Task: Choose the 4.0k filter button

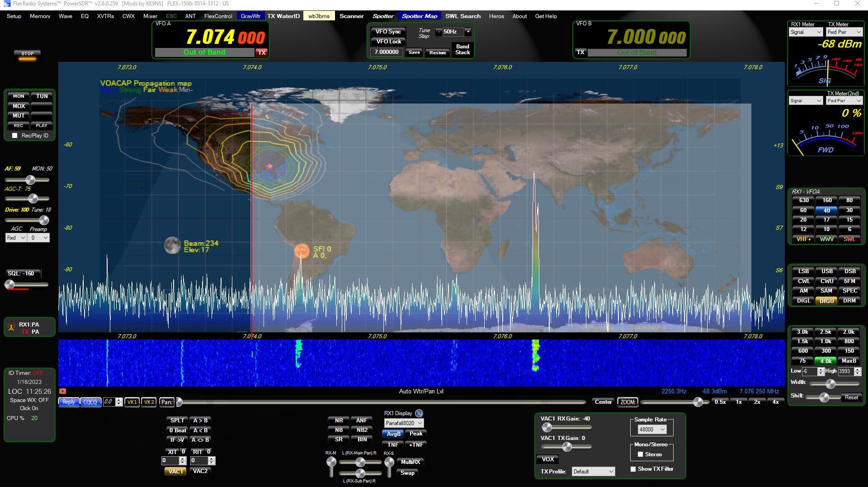Action: (x=826, y=361)
